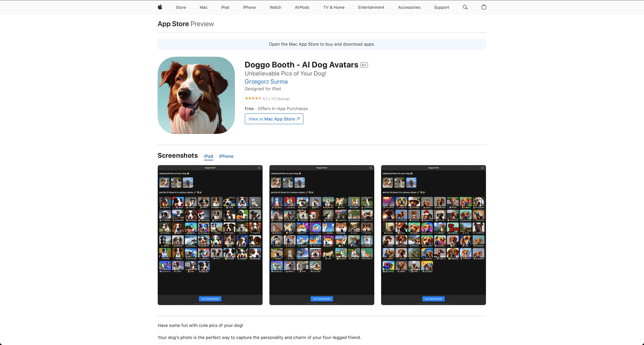Viewport: 644px width, 345px height.
Task: Select the iPad screenshots tab
Action: 208,156
